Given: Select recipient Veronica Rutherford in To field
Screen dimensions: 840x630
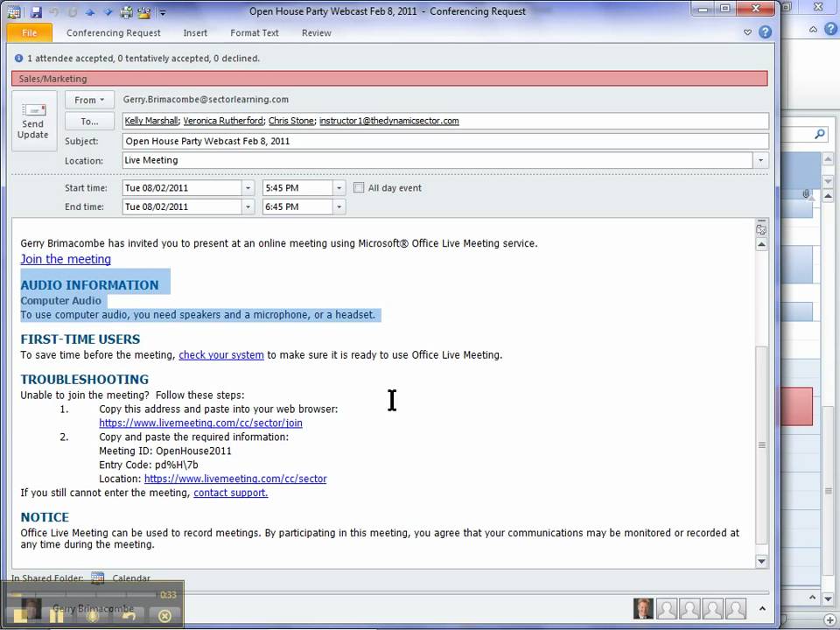Looking at the screenshot, I should [223, 121].
